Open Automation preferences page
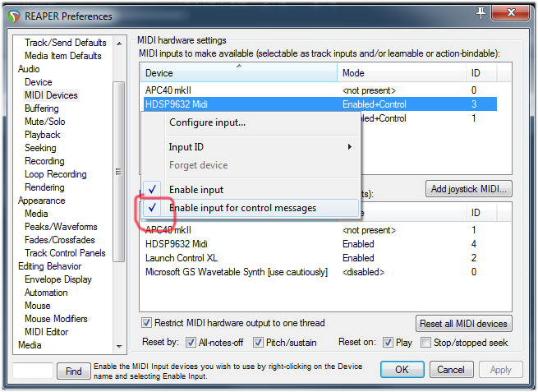Screen dimensions: 538x392 46,293
